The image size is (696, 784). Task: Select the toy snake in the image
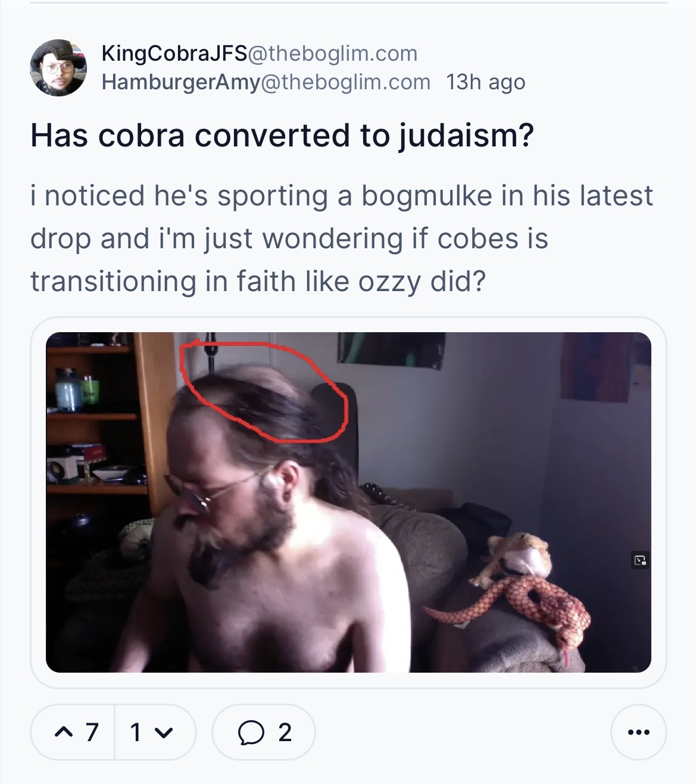point(512,613)
